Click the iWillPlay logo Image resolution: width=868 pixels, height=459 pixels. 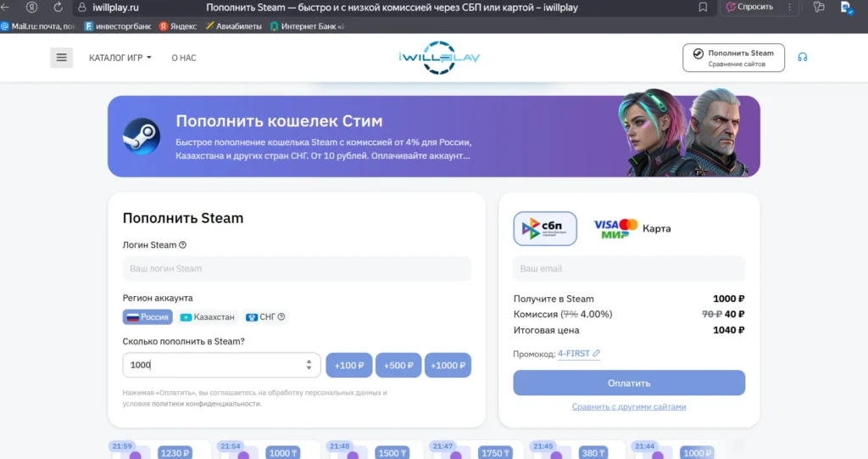[x=440, y=57]
